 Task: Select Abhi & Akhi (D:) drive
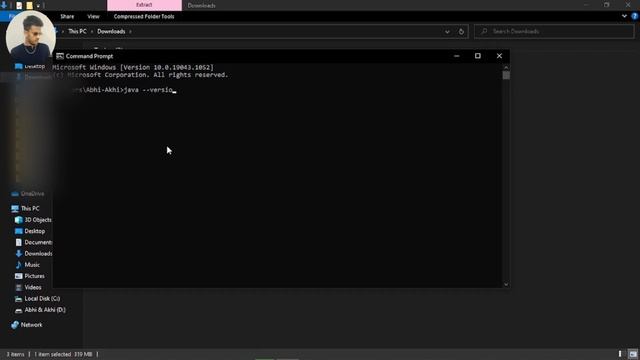click(x=40, y=310)
